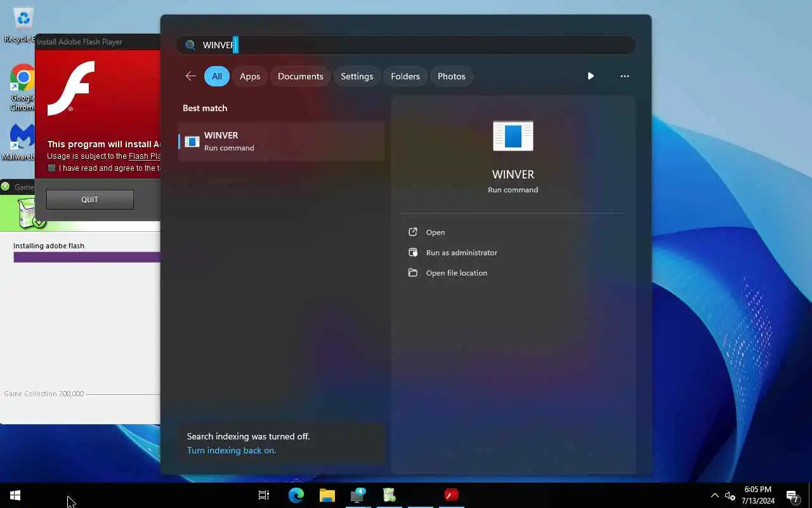Open the Windows Start menu

click(x=15, y=495)
